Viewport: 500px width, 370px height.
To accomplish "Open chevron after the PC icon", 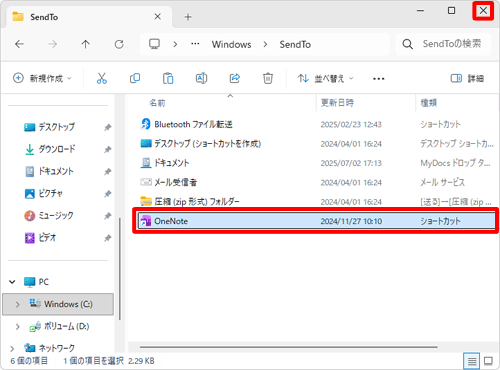I will pyautogui.click(x=175, y=44).
